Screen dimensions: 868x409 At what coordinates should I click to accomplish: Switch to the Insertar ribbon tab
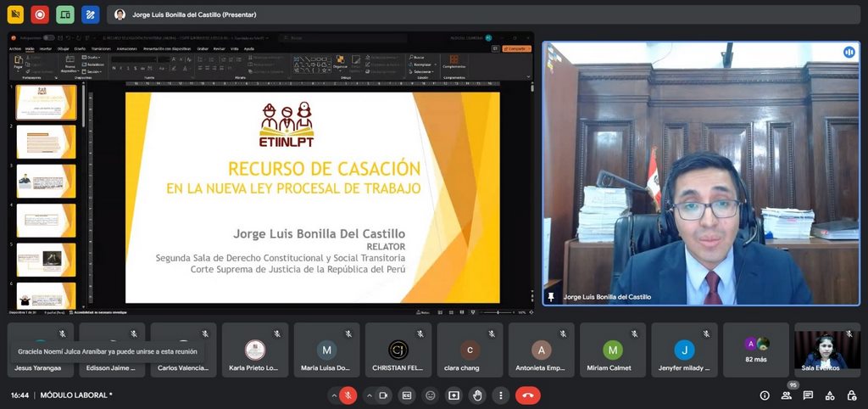46,48
